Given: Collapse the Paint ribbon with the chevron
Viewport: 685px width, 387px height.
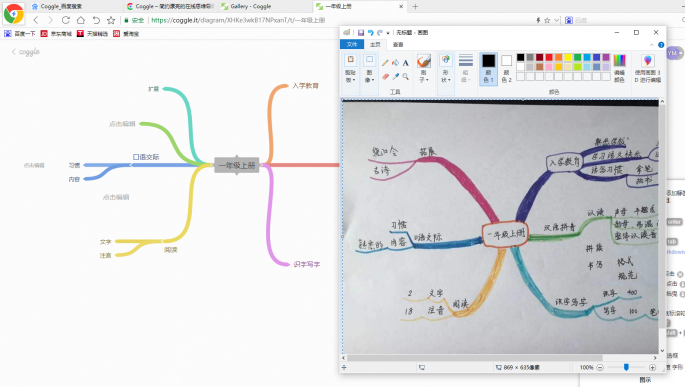Looking at the screenshot, I should pyautogui.click(x=652, y=45).
